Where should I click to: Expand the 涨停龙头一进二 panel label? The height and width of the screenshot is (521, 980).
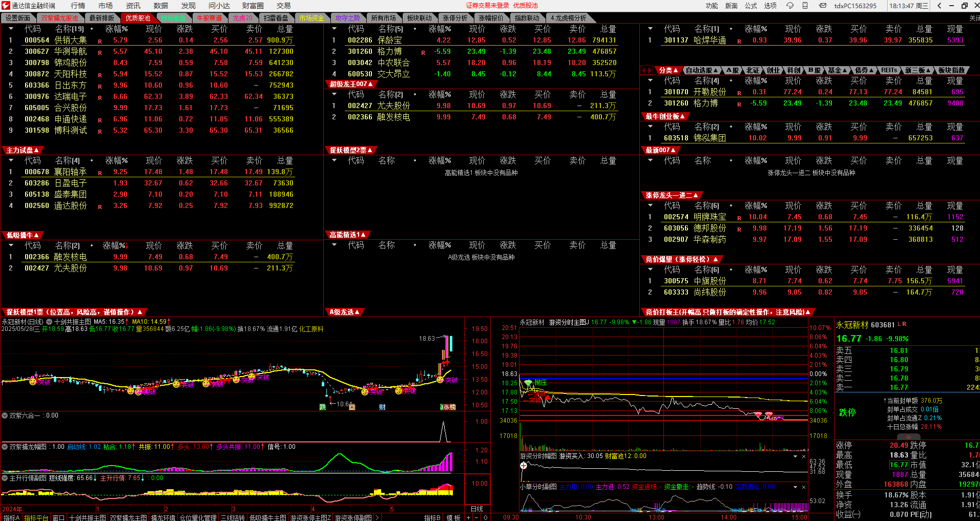(672, 195)
